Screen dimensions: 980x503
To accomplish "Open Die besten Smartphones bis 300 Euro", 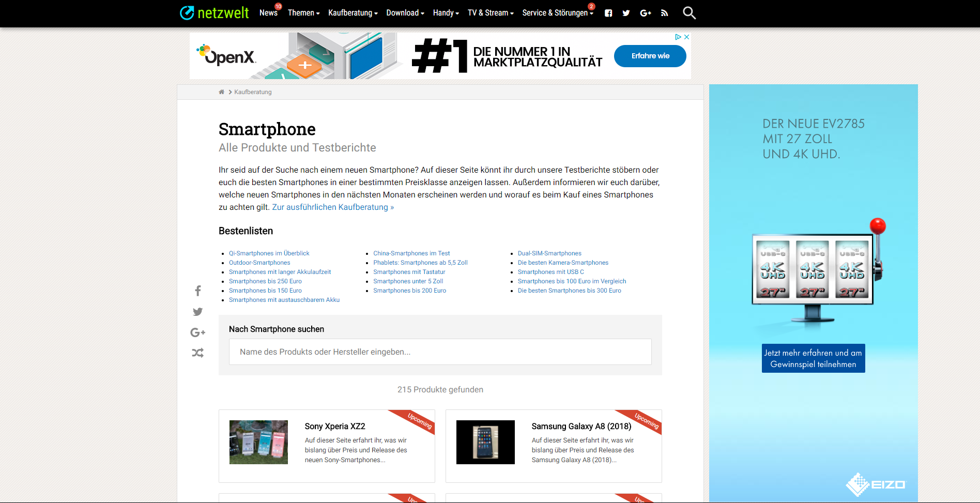I will 570,291.
